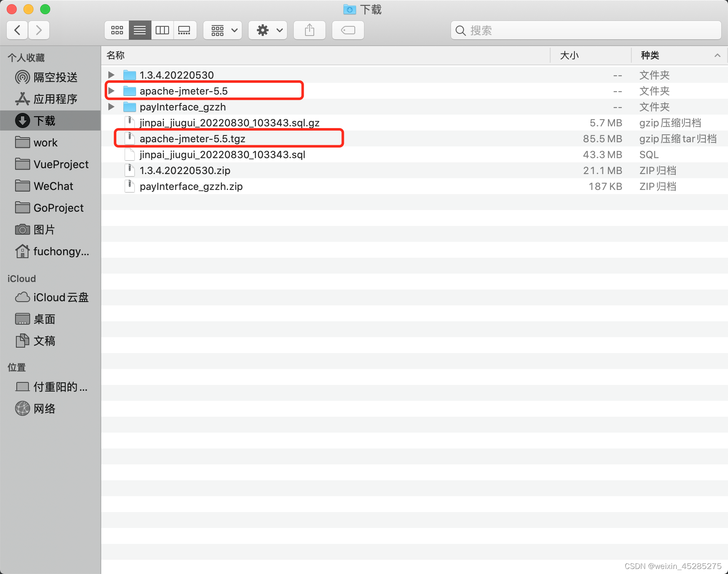Toggle the sort direction arrow on Kind column
Screen dimensions: 728x574
click(x=717, y=55)
